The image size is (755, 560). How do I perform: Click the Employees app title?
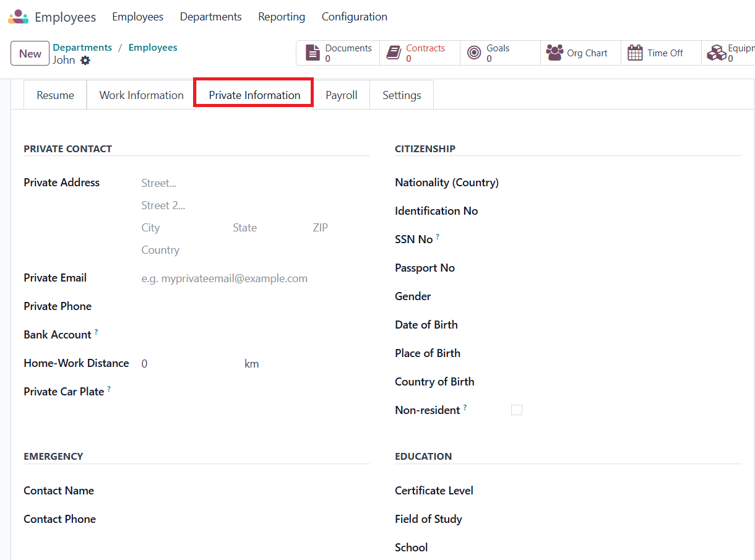click(x=65, y=17)
